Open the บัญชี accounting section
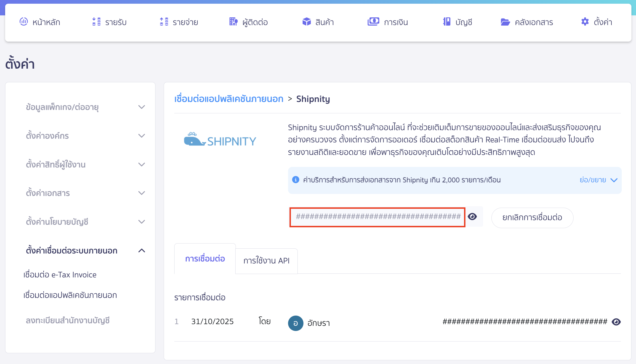636x364 pixels. click(x=457, y=22)
